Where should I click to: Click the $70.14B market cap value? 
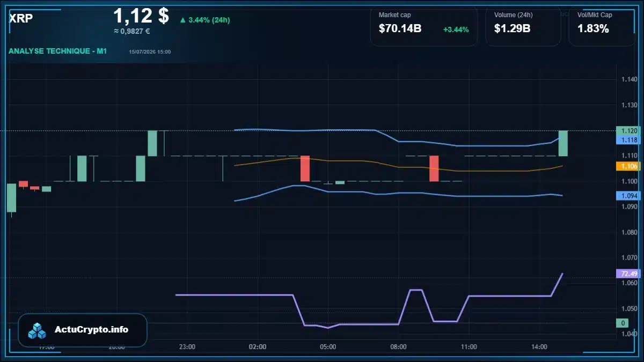click(400, 29)
